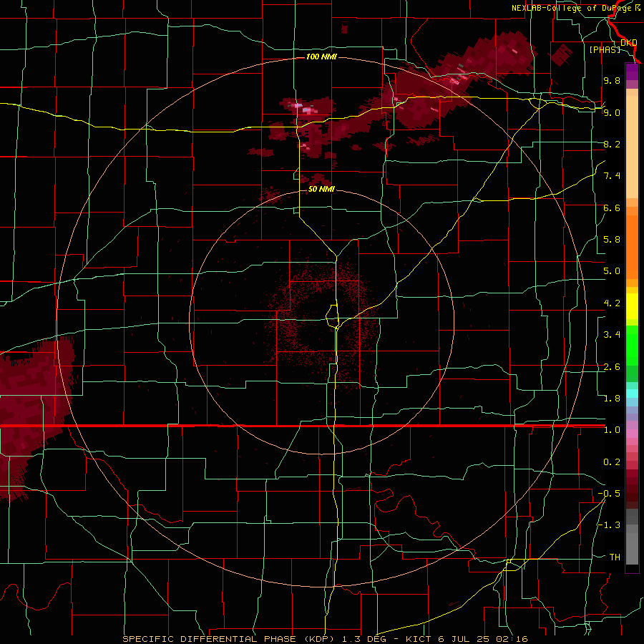Image resolution: width=644 pixels, height=644 pixels.
Task: Select the 5.0 value on the color scale
Action: [612, 271]
